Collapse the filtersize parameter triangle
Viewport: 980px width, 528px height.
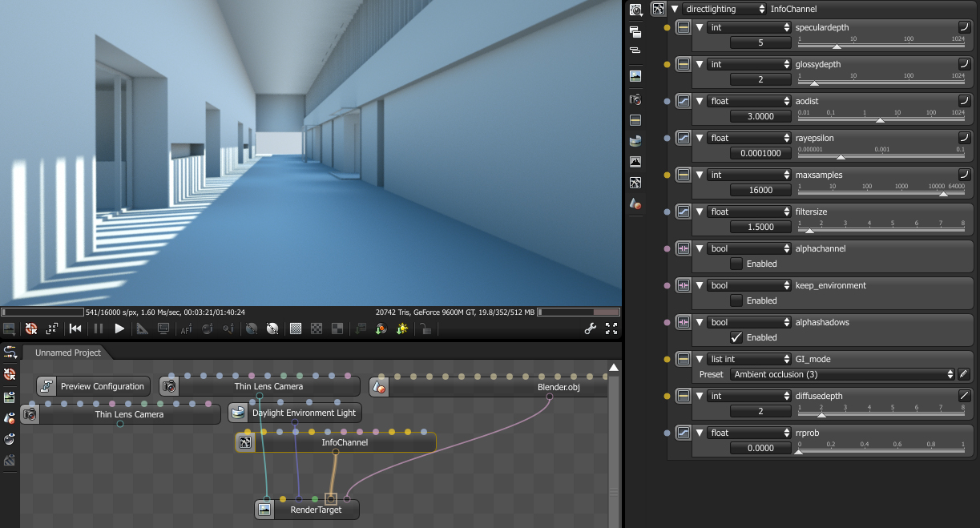(700, 212)
